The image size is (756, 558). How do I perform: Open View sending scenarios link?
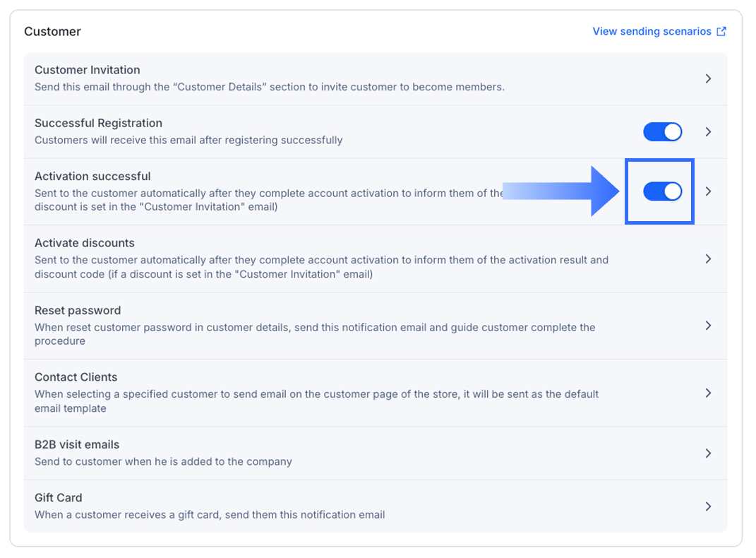click(651, 32)
